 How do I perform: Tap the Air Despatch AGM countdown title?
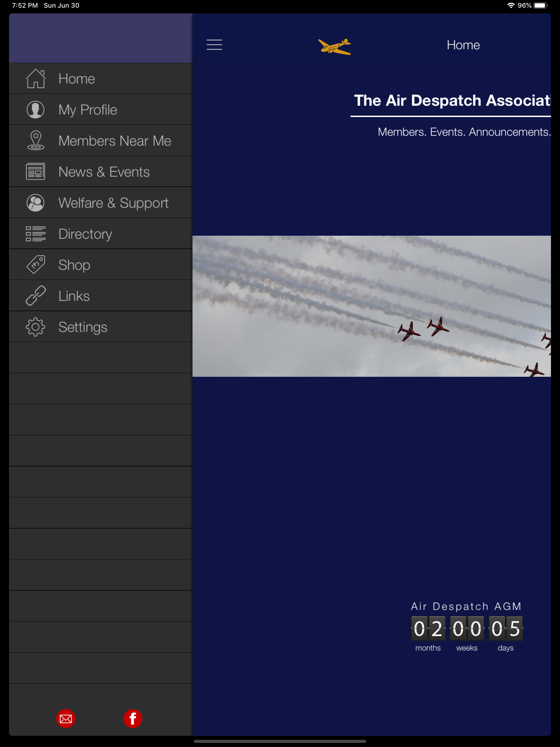pos(466,606)
